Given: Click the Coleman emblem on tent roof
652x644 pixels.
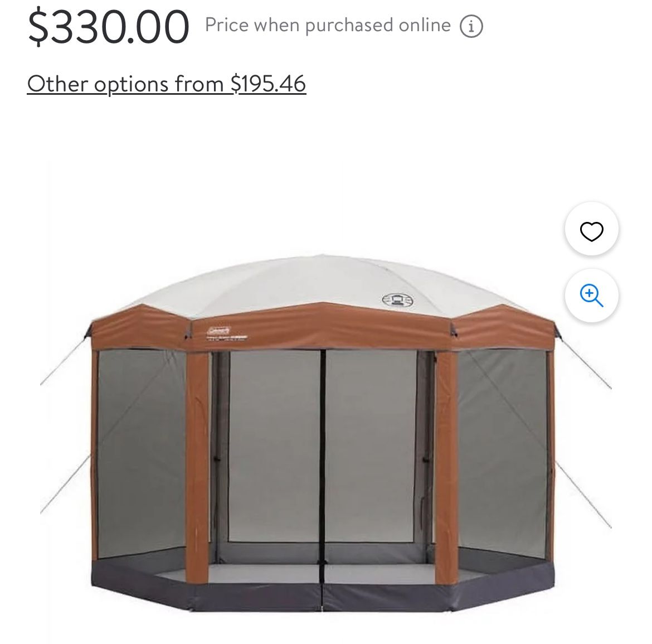Looking at the screenshot, I should point(397,300).
